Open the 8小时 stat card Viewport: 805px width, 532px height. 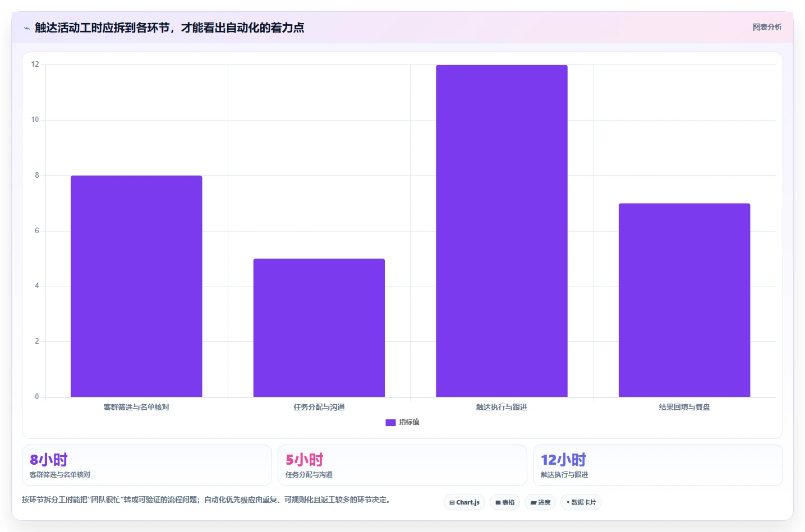tap(147, 465)
